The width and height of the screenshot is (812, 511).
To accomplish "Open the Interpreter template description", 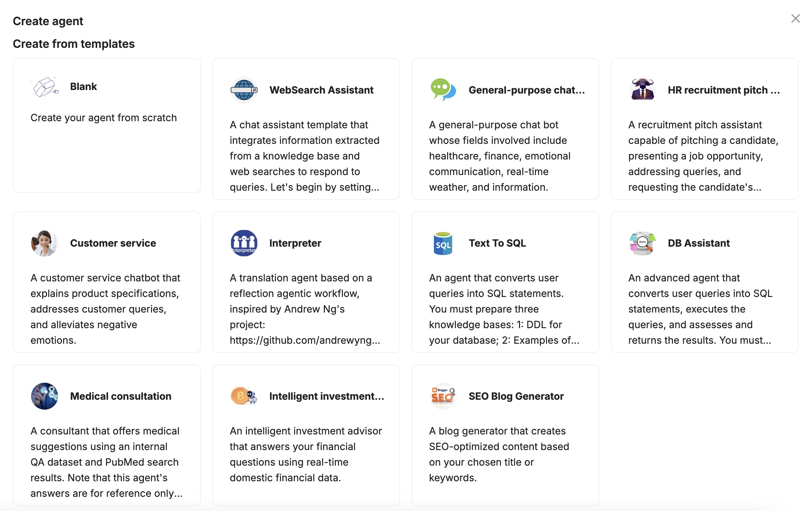I will click(x=305, y=309).
